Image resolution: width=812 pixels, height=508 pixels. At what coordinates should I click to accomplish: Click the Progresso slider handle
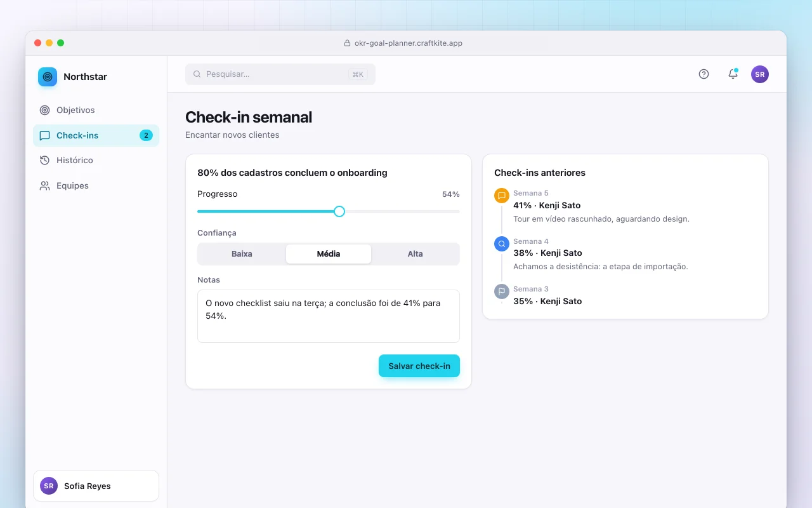(x=339, y=211)
